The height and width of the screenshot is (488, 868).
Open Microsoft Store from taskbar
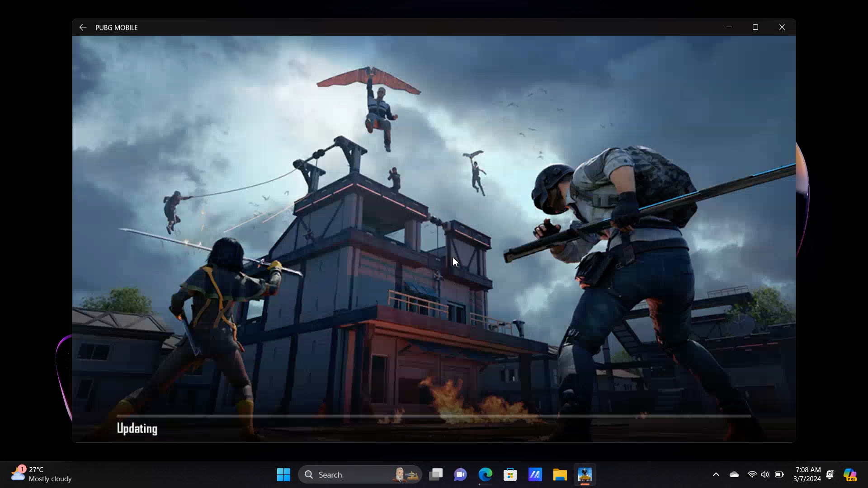tap(510, 474)
